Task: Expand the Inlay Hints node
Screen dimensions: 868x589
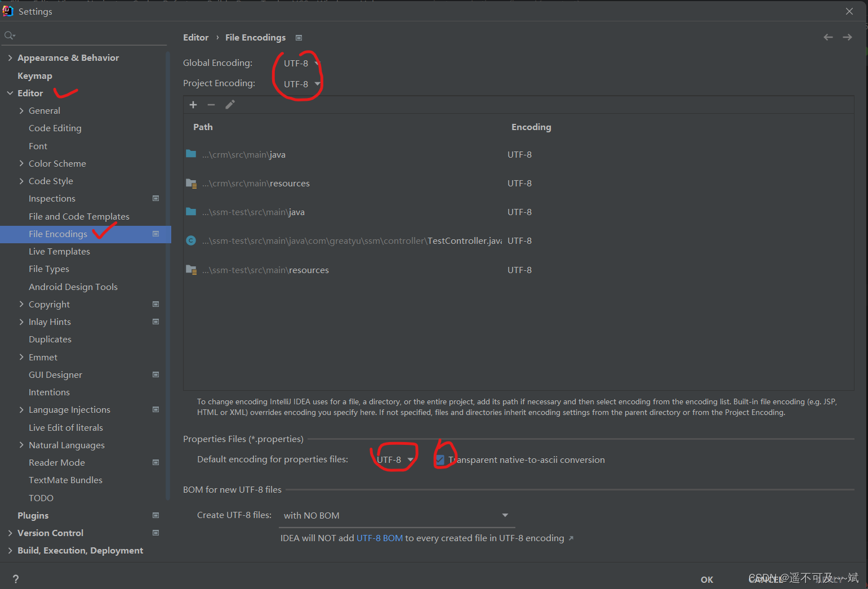Action: pyautogui.click(x=21, y=322)
